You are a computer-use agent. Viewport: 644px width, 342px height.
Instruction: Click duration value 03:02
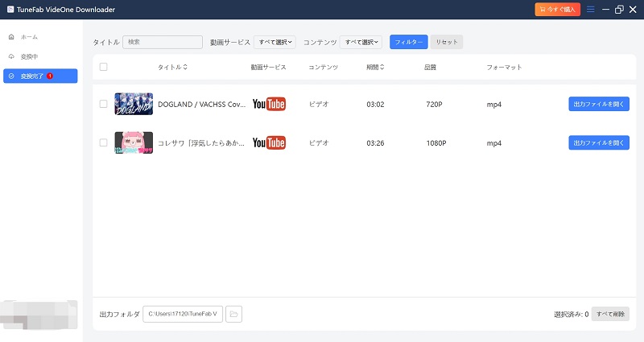375,105
